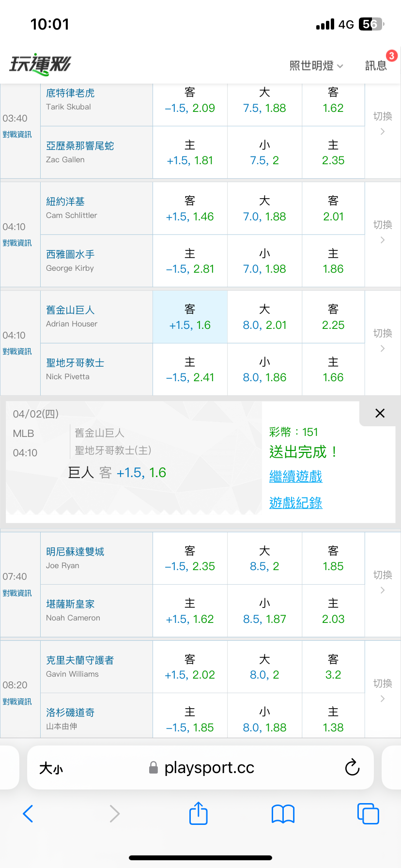Tap 切換 for the Tigers game

pyautogui.click(x=383, y=123)
